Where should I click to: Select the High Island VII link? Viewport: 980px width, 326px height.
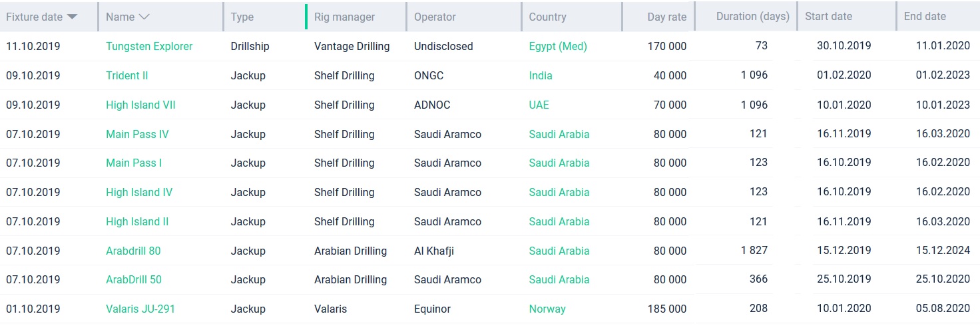[x=140, y=105]
